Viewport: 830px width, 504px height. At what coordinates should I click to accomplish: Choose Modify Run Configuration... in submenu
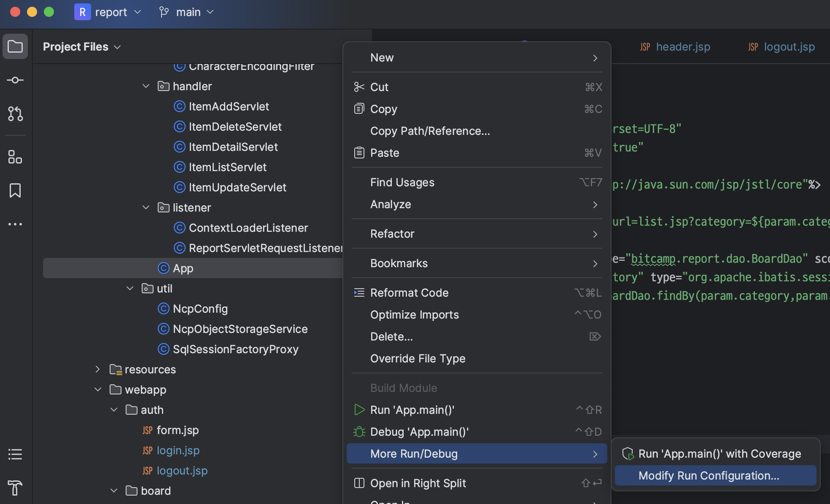pyautogui.click(x=709, y=476)
